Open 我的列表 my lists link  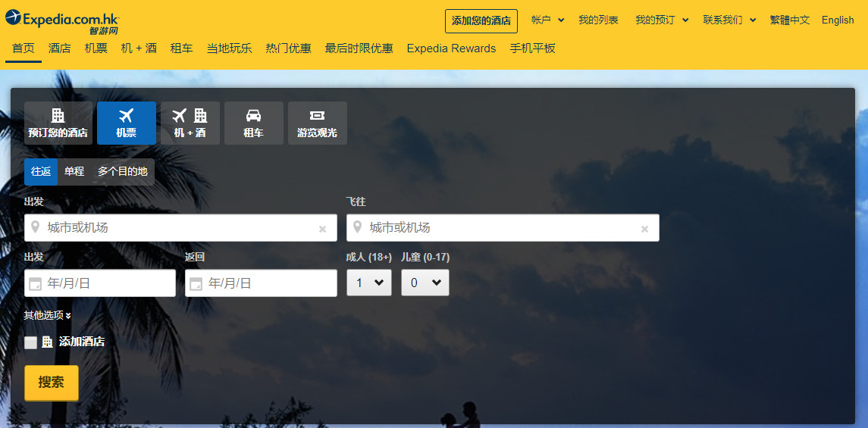(x=598, y=20)
